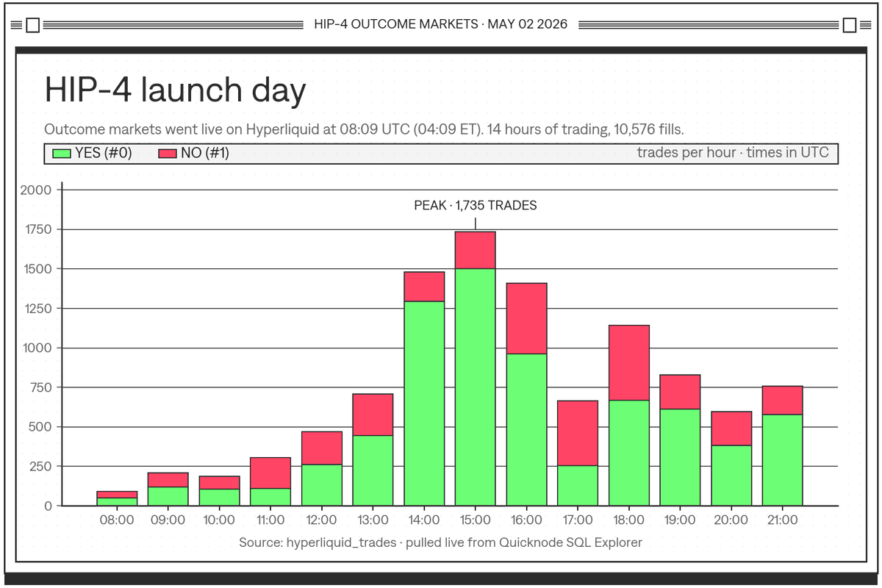Click the 'PEAK · 1,735 TRADES' annotation
The width and height of the screenshot is (882, 588).
[476, 206]
